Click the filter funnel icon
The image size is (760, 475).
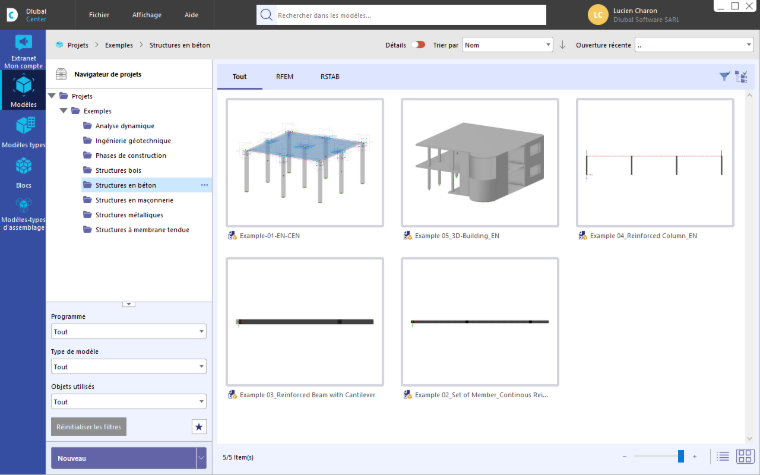(x=724, y=76)
